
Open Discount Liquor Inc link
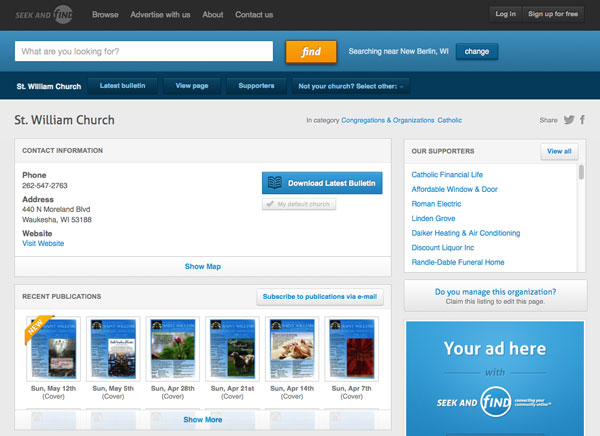(443, 247)
